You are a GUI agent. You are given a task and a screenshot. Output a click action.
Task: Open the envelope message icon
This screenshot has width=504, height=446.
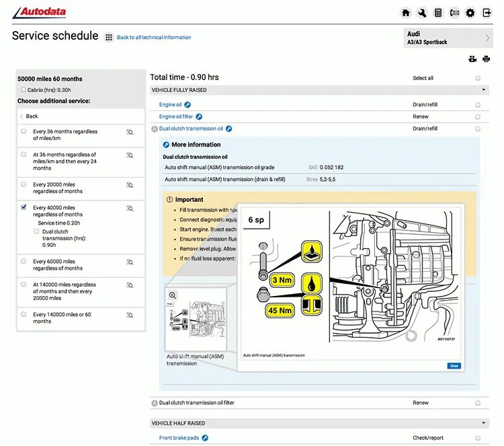coord(454,13)
